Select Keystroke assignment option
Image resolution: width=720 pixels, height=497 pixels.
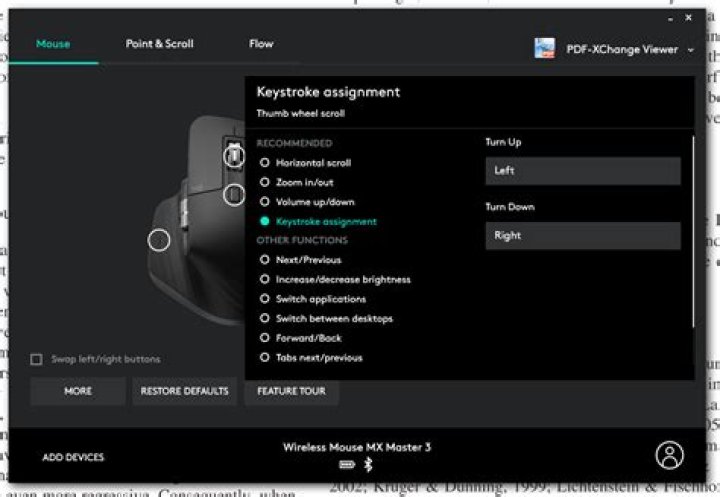point(318,221)
